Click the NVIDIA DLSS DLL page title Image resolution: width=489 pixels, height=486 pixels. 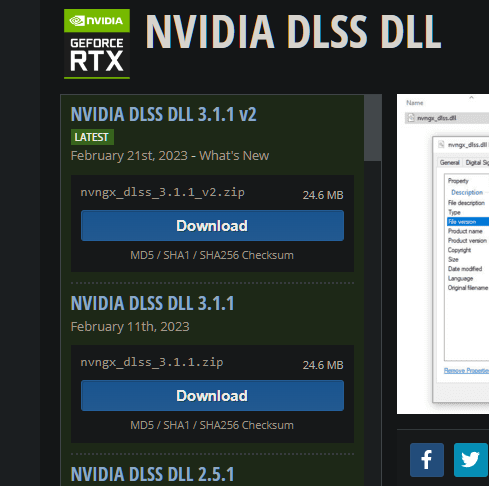click(x=293, y=32)
